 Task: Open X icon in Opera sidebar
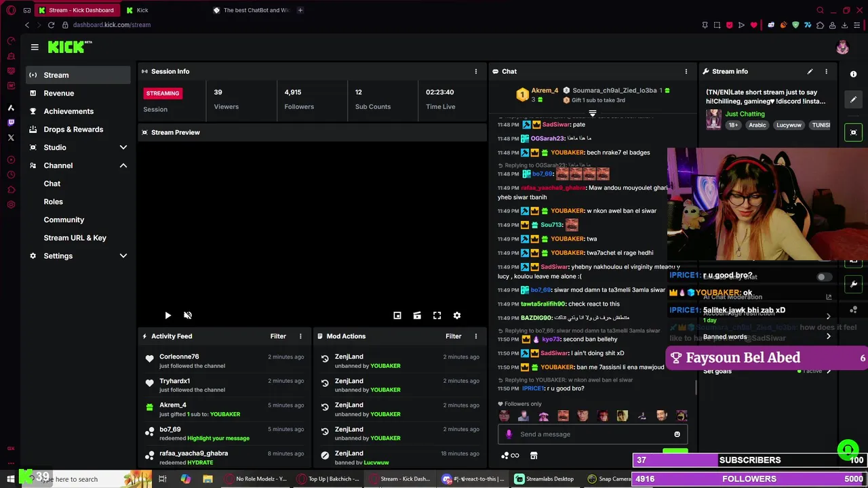(x=11, y=138)
